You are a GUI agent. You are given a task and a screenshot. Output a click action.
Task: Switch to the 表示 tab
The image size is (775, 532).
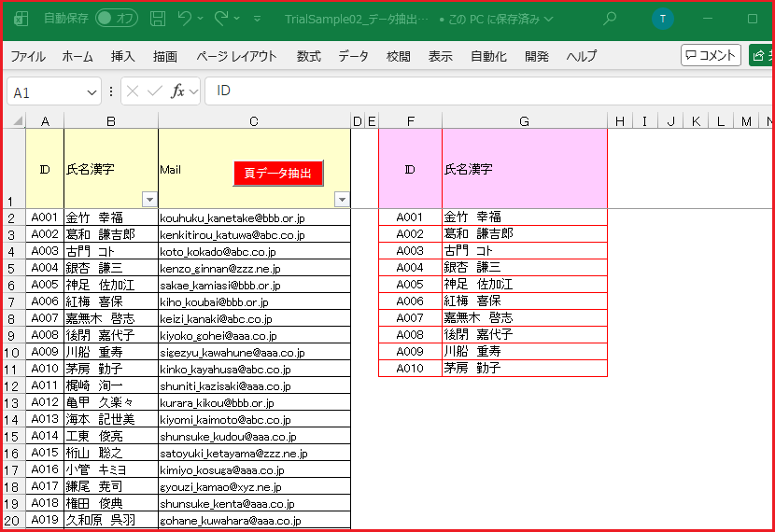pyautogui.click(x=441, y=56)
